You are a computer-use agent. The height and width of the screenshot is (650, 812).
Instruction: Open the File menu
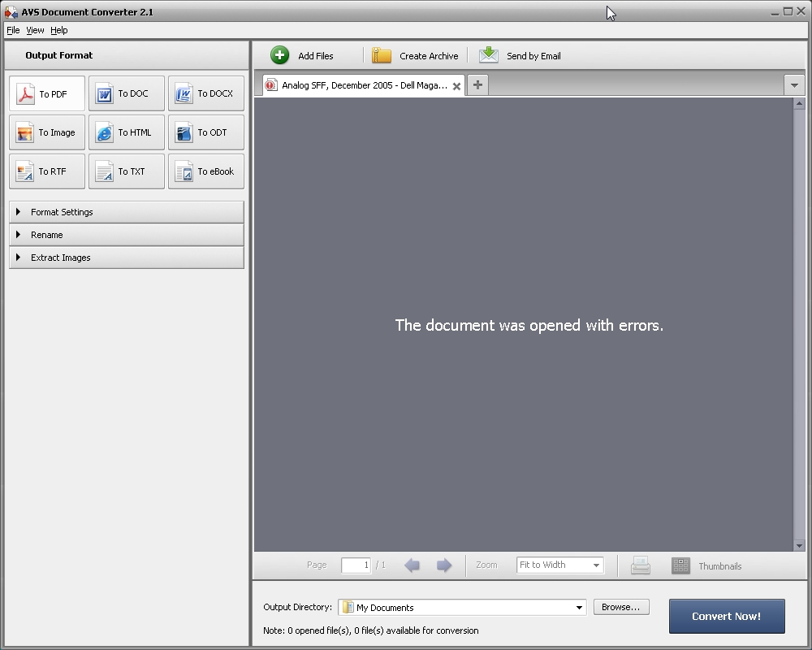coord(13,30)
